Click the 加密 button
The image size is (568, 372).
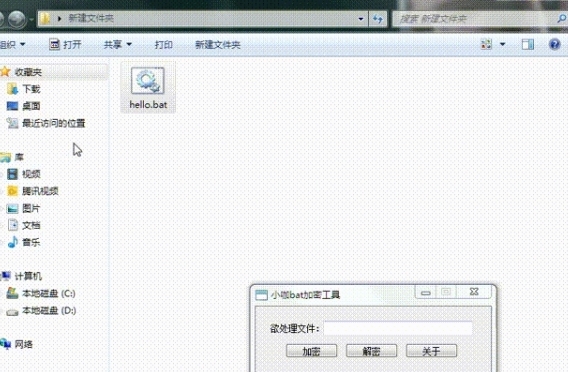click(x=312, y=351)
